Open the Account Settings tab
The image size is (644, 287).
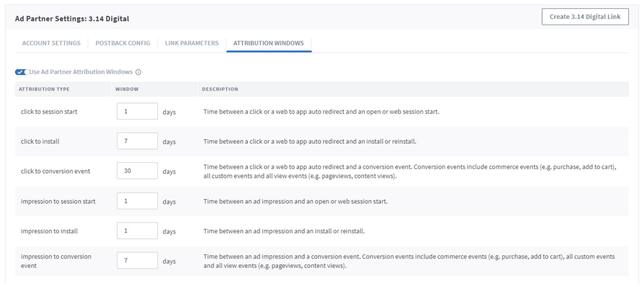51,43
